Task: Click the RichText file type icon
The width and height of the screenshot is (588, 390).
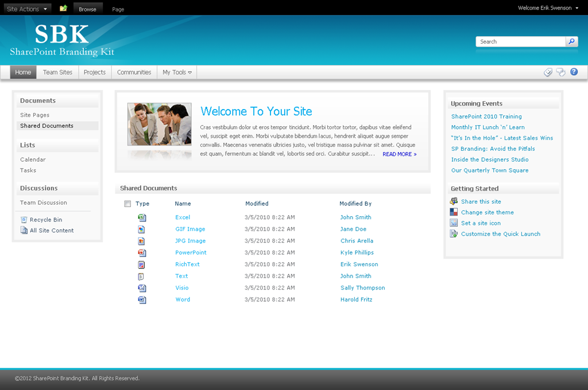Action: (141, 264)
